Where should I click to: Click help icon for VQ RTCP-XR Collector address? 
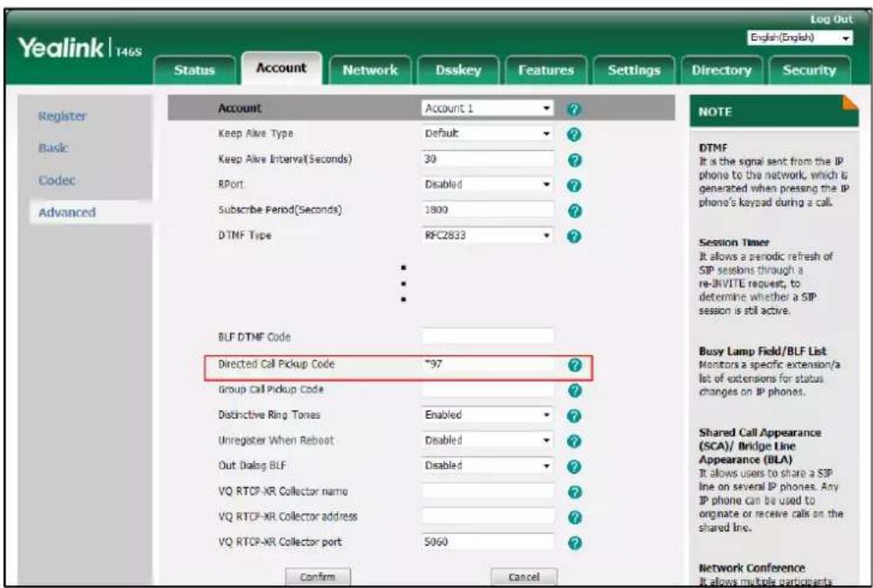[x=574, y=518]
